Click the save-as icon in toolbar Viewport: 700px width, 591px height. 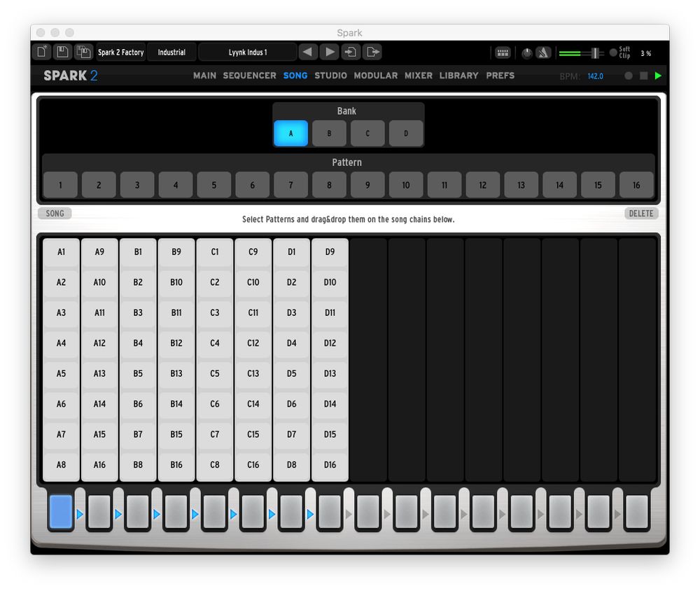coord(84,52)
